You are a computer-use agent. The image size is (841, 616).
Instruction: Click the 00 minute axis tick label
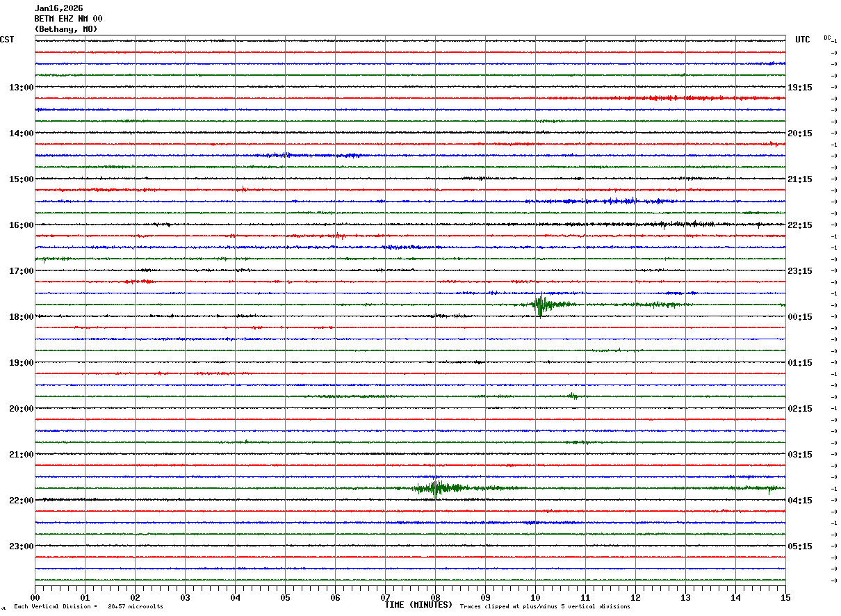coord(35,598)
